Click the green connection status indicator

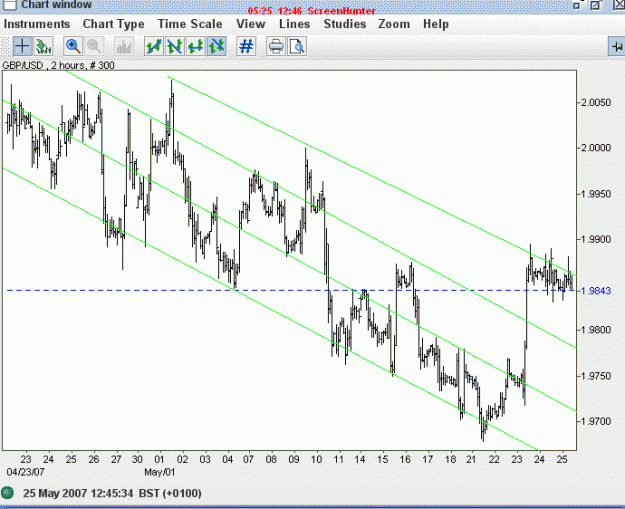(x=7, y=493)
